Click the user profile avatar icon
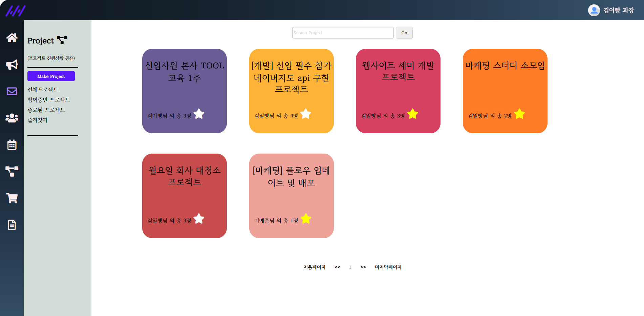Screen dimensions: 644x316 [x=594, y=10]
